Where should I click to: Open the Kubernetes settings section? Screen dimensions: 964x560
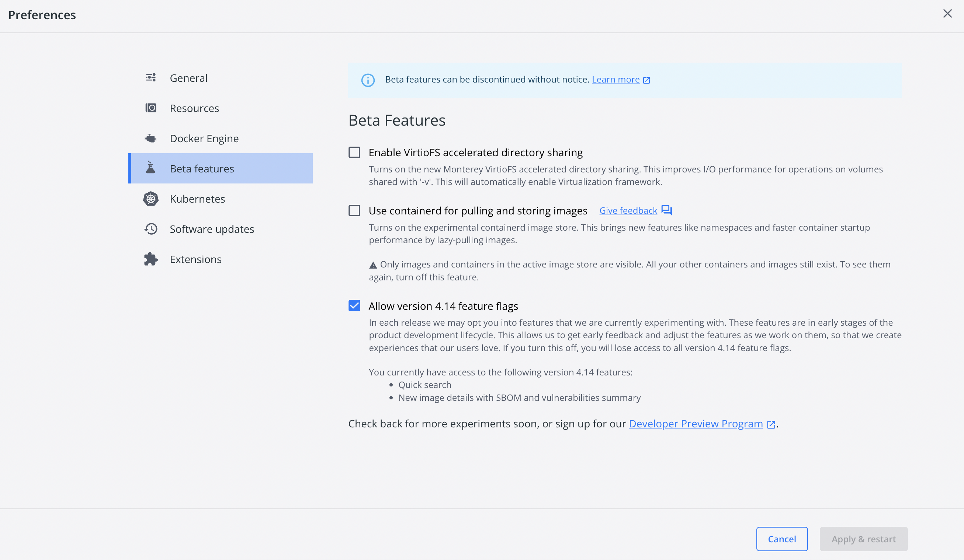(197, 198)
